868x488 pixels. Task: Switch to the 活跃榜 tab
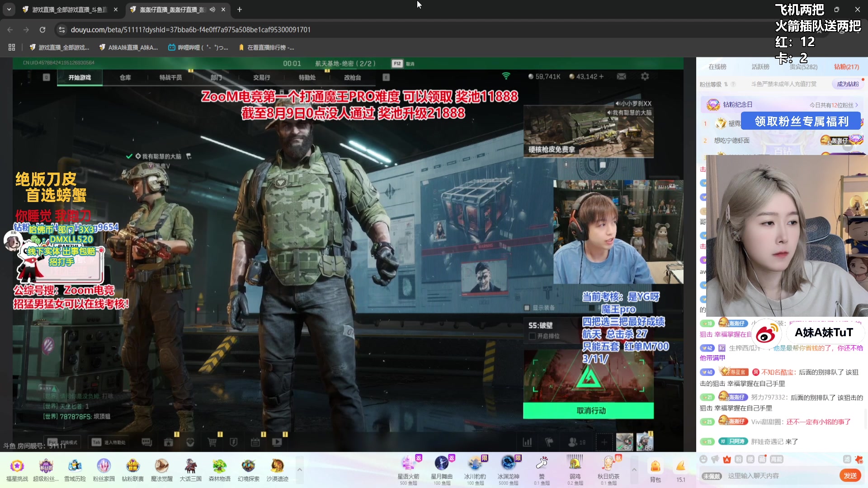coord(760,67)
